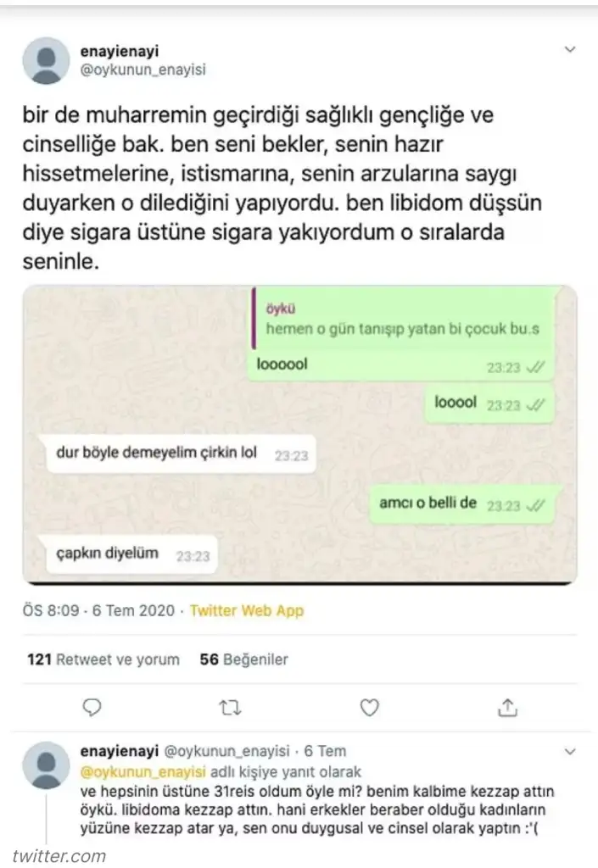Click the reply speech bubble icon
Screen dimensions: 598x868
point(92,708)
